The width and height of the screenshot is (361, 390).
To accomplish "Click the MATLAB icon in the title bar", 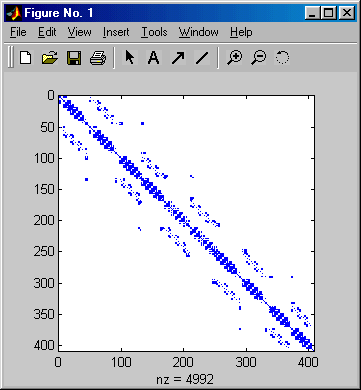I will [14, 13].
